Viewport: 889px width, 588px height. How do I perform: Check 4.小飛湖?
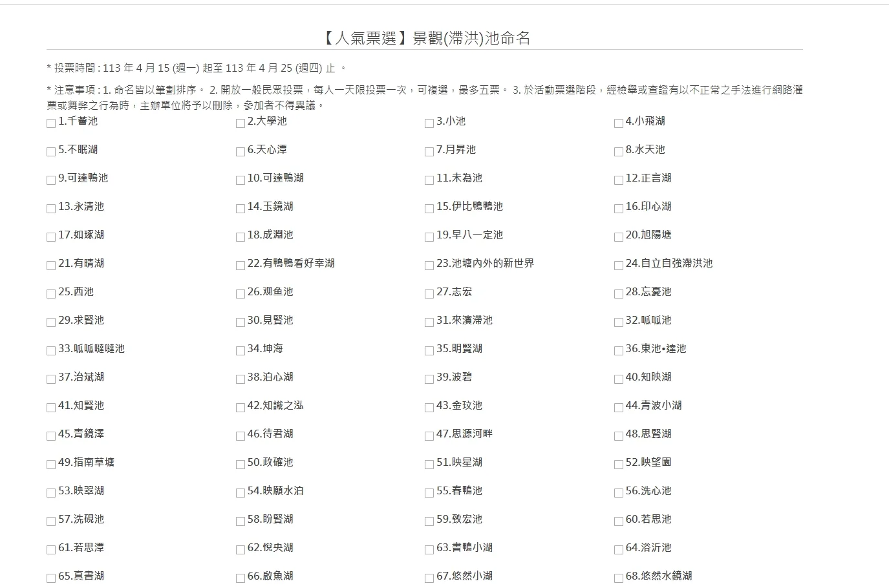(619, 123)
